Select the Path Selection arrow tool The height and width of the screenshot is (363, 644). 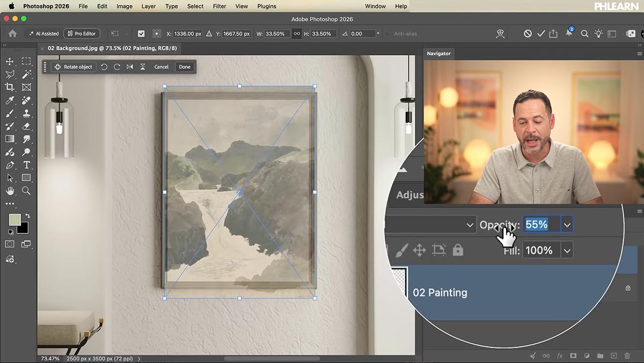[x=10, y=178]
